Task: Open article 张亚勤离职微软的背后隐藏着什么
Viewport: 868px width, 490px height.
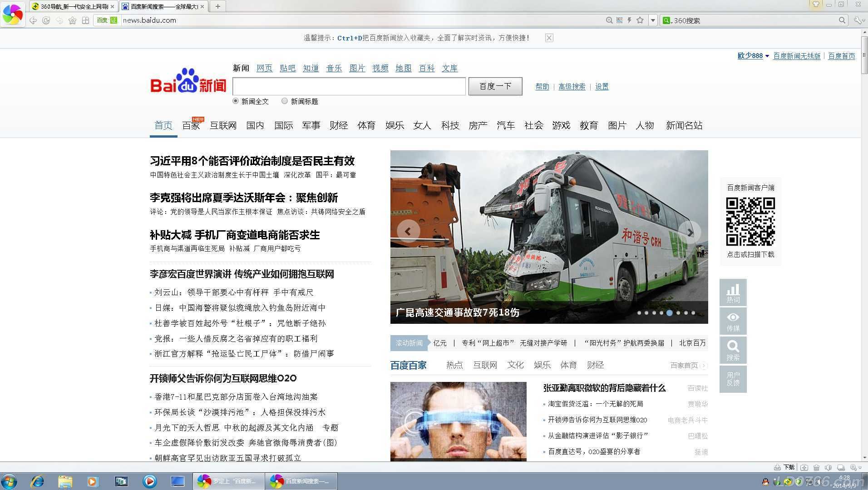Action: [604, 388]
